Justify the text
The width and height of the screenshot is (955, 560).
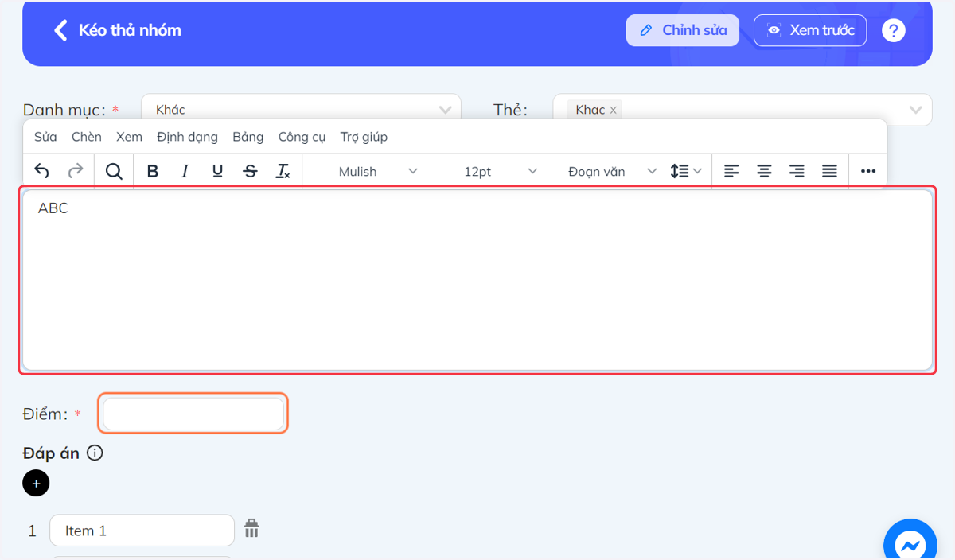click(x=829, y=171)
